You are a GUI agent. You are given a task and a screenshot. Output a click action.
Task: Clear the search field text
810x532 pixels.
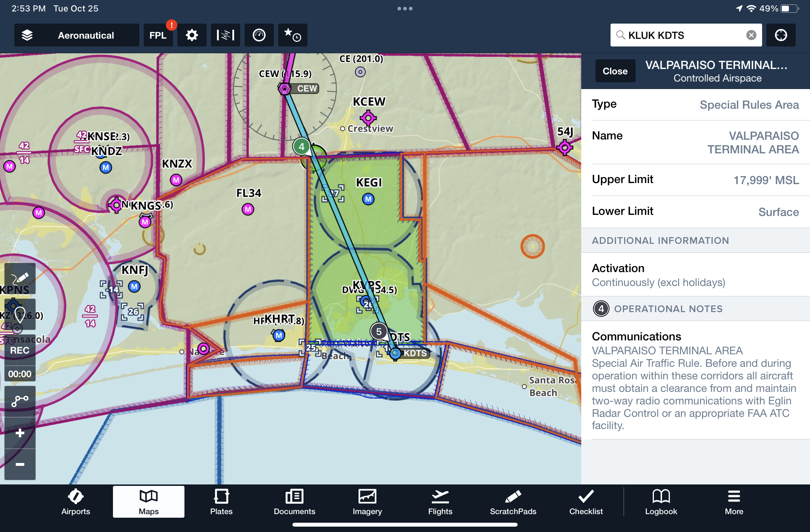coord(751,35)
